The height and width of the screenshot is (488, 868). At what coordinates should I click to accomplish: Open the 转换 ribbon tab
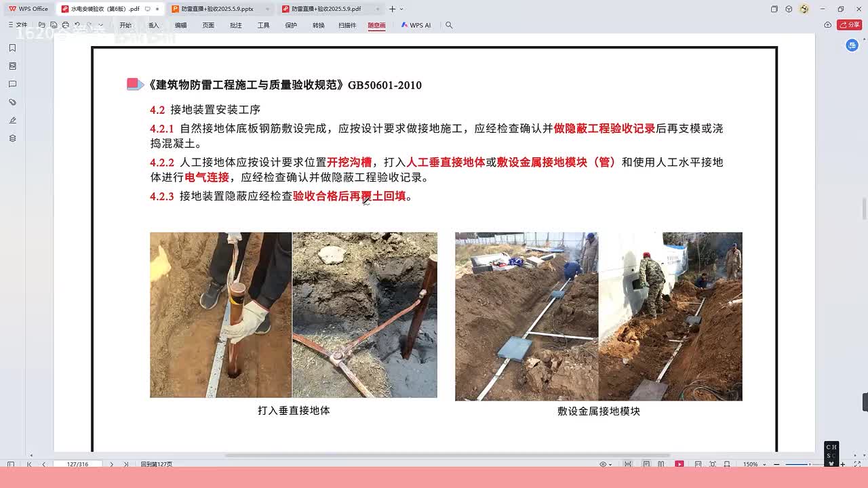click(319, 25)
